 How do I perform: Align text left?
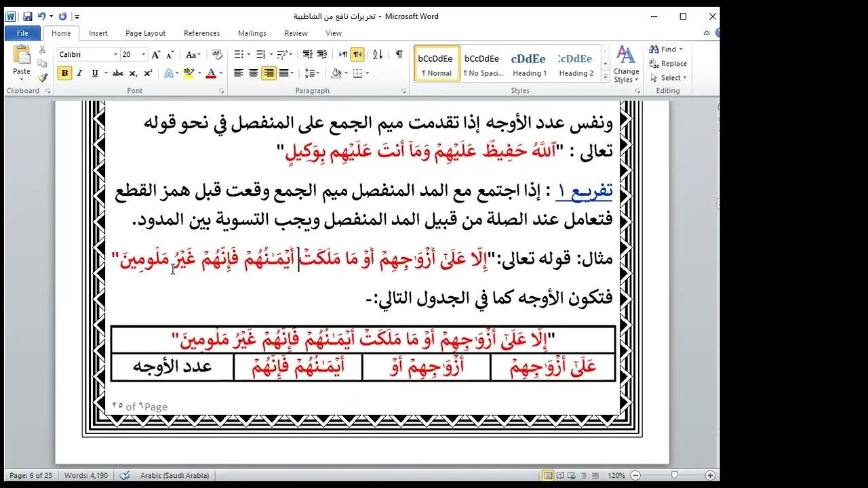tap(239, 73)
